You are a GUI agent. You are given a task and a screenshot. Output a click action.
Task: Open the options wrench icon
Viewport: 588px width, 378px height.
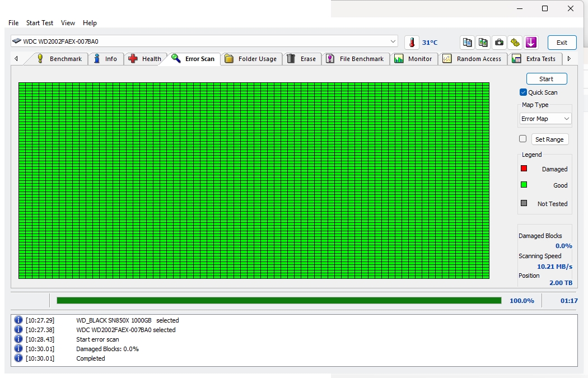tap(515, 43)
